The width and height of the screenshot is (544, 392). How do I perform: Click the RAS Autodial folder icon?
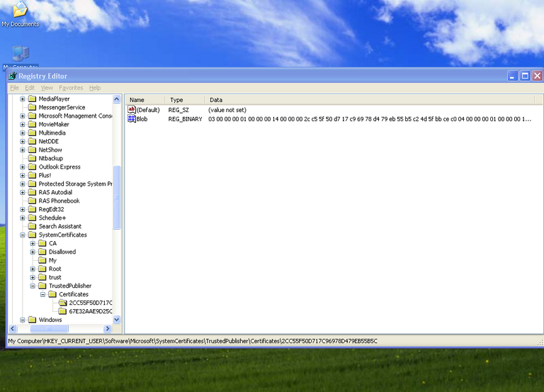point(32,192)
